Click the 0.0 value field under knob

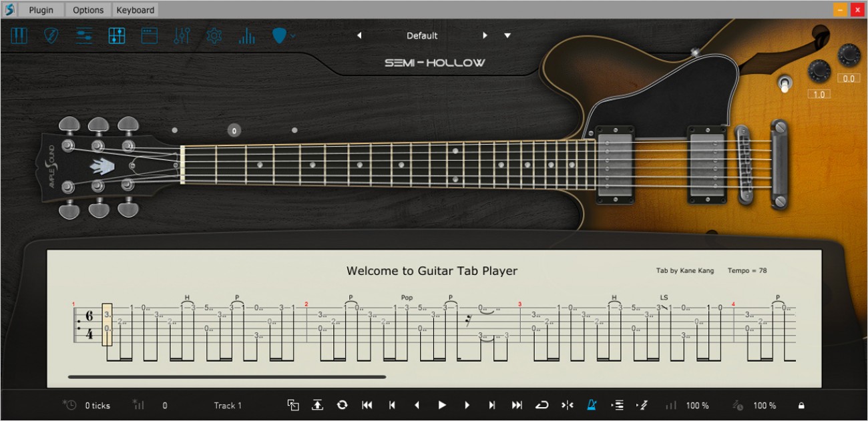tap(849, 78)
